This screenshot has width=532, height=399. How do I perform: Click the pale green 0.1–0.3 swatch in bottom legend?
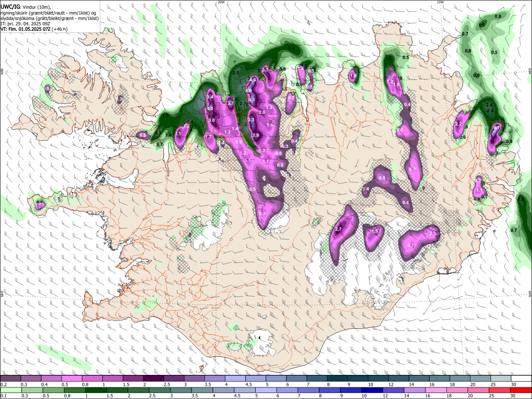[10, 390]
